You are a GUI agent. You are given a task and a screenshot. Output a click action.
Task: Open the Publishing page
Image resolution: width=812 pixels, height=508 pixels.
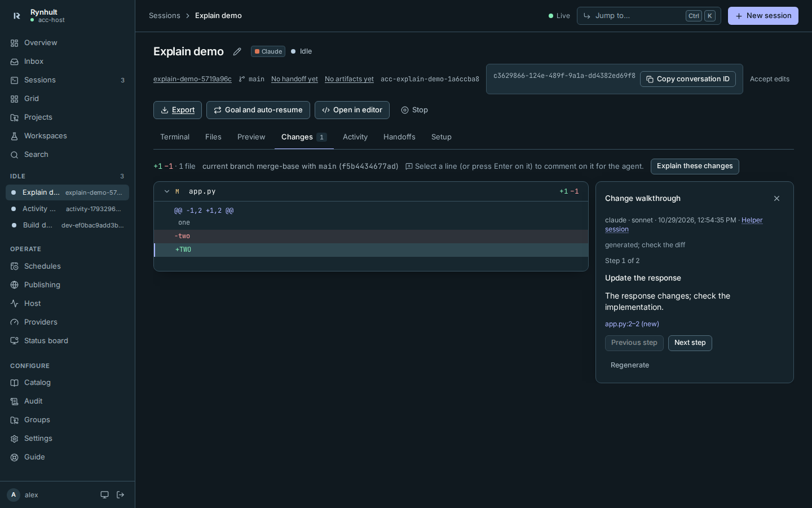[68, 285]
